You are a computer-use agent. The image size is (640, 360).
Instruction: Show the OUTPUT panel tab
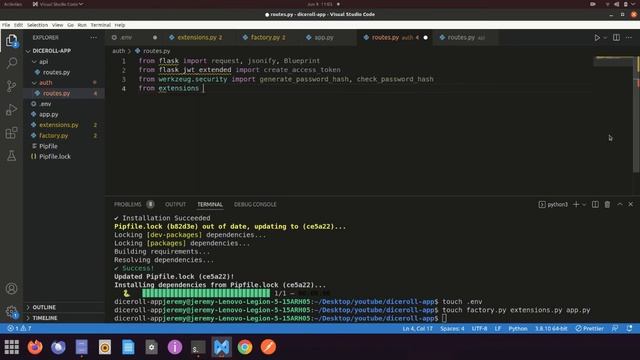[176, 204]
